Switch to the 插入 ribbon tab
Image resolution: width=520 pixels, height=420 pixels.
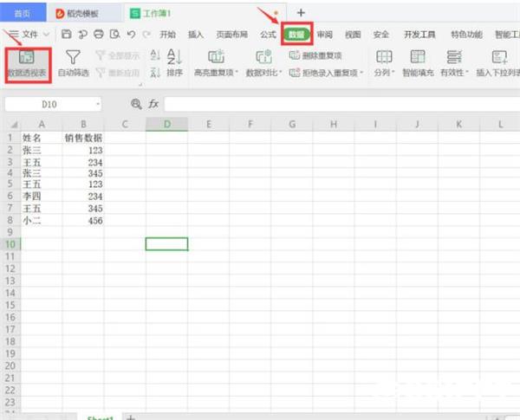coord(196,34)
